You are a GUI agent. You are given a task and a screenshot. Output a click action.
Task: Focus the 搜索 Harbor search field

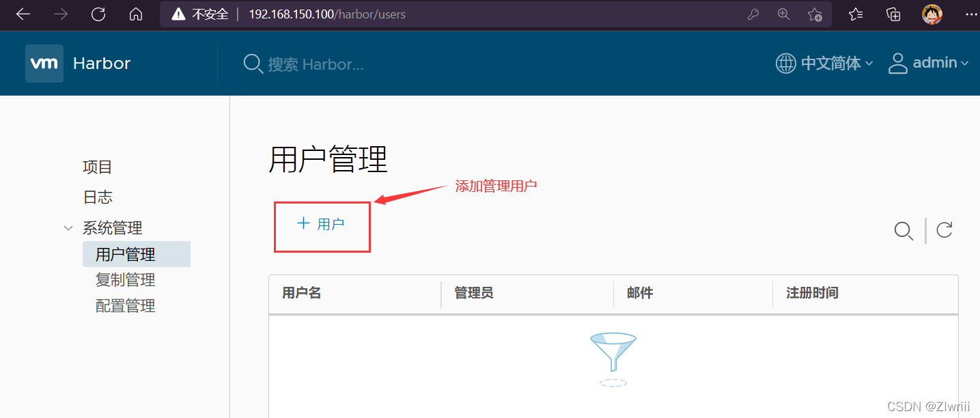click(316, 64)
